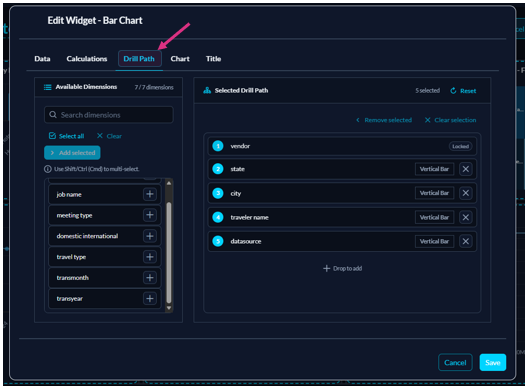Screen dimensions: 532x388
Task: Focus the Search dimensions field
Action: (109, 115)
